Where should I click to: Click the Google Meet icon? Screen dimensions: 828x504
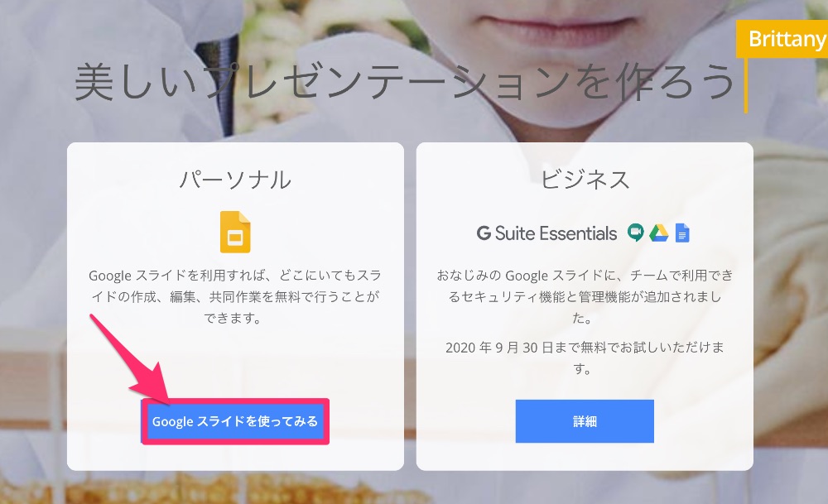point(636,233)
